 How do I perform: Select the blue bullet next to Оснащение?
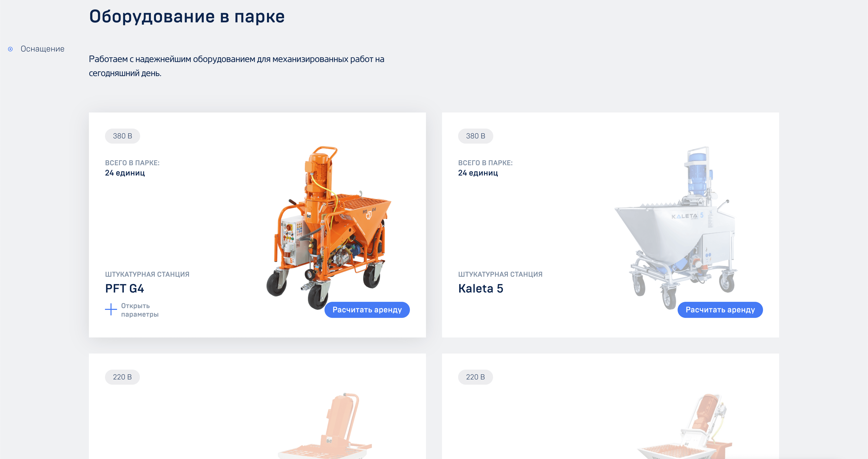pos(11,49)
